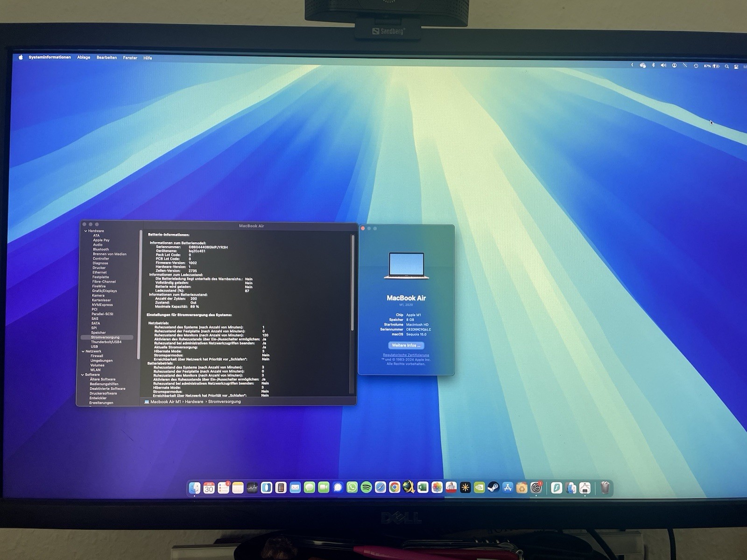747x560 pixels.
Task: Select NVMExpress in sidebar
Action: point(102,305)
